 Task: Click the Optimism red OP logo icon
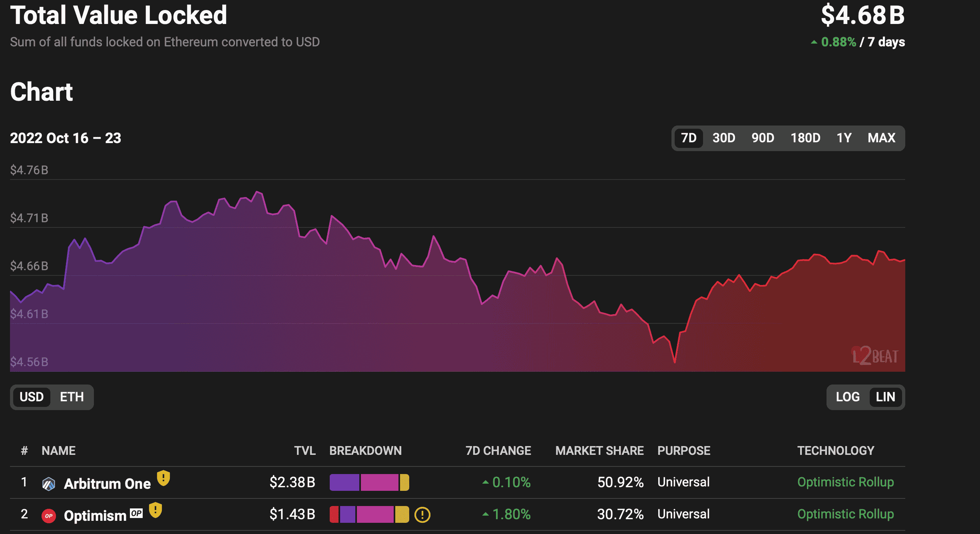49,516
